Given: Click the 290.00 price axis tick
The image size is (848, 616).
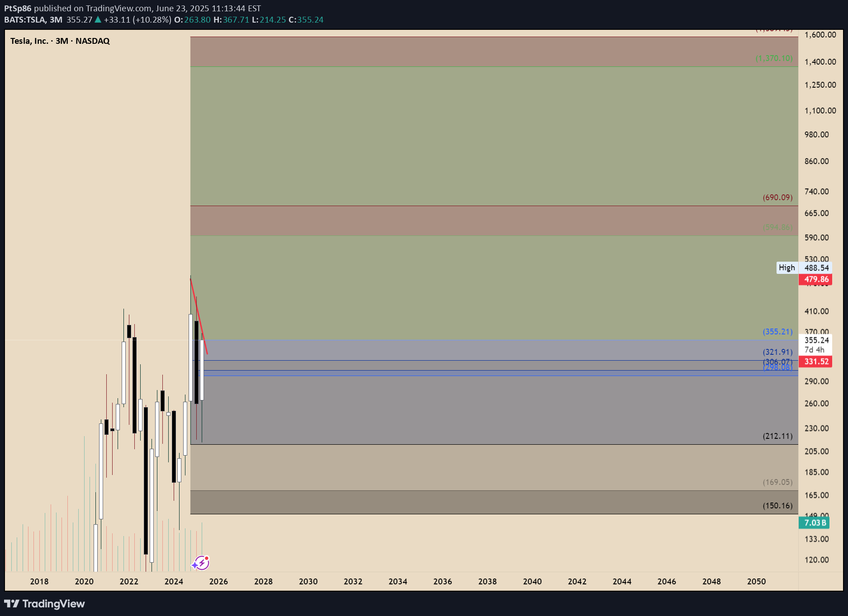Looking at the screenshot, I should 816,381.
